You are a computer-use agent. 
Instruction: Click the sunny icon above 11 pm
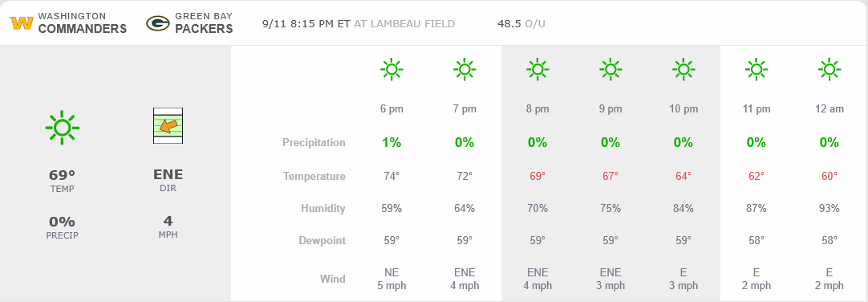pos(756,69)
